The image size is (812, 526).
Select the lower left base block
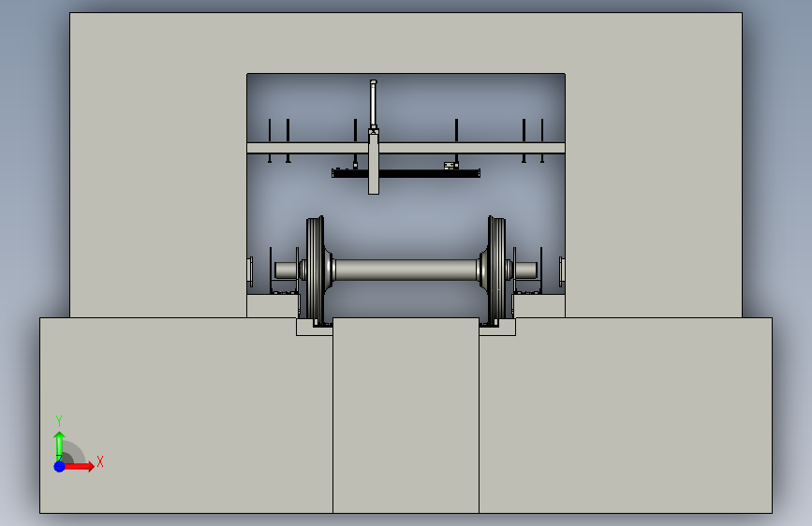(x=186, y=416)
